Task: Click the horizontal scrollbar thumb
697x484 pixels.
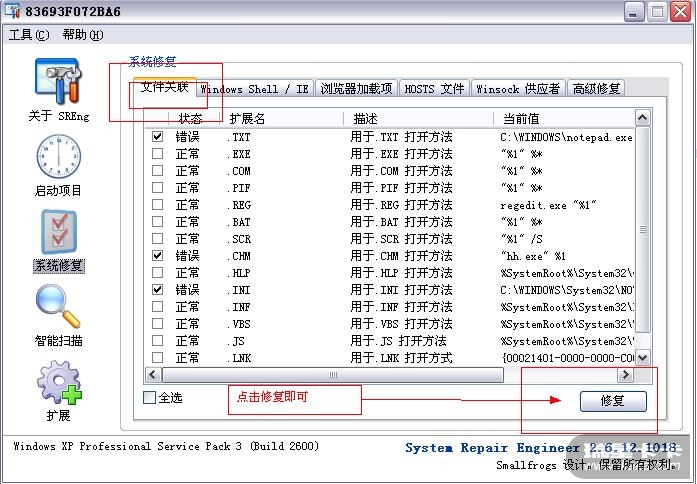Action: pos(333,375)
